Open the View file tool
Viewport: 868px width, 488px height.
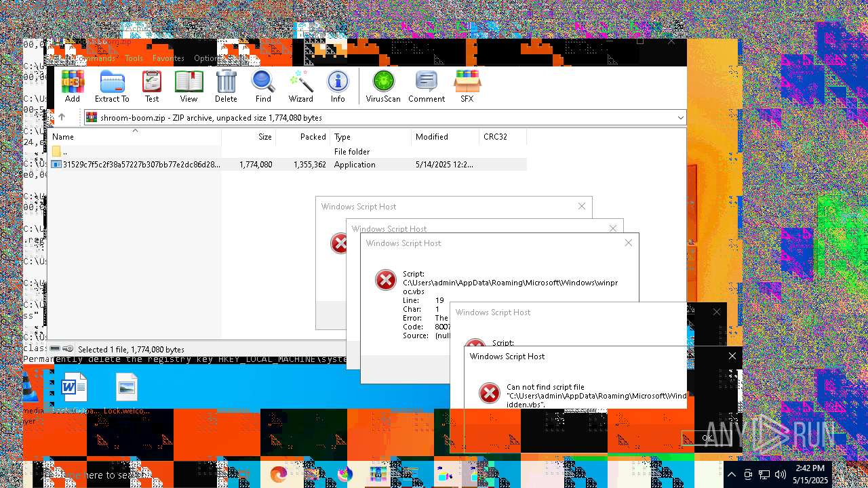click(x=189, y=86)
